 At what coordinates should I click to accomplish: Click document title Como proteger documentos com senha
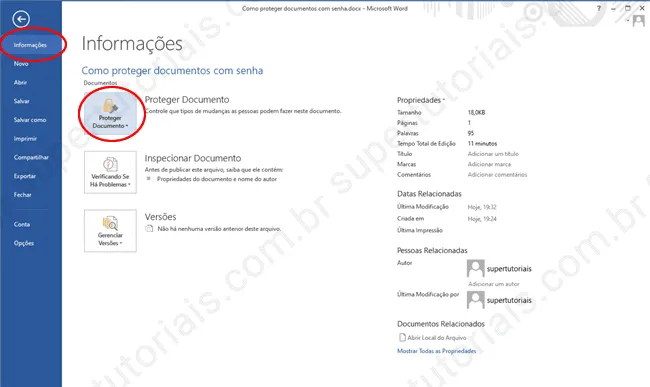coord(172,70)
